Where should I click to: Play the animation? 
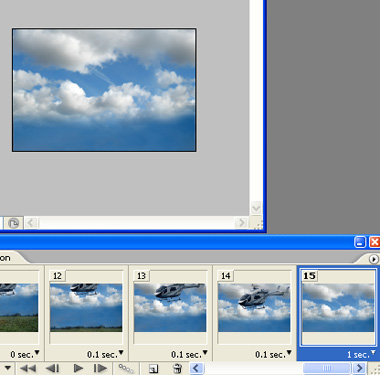click(78, 368)
